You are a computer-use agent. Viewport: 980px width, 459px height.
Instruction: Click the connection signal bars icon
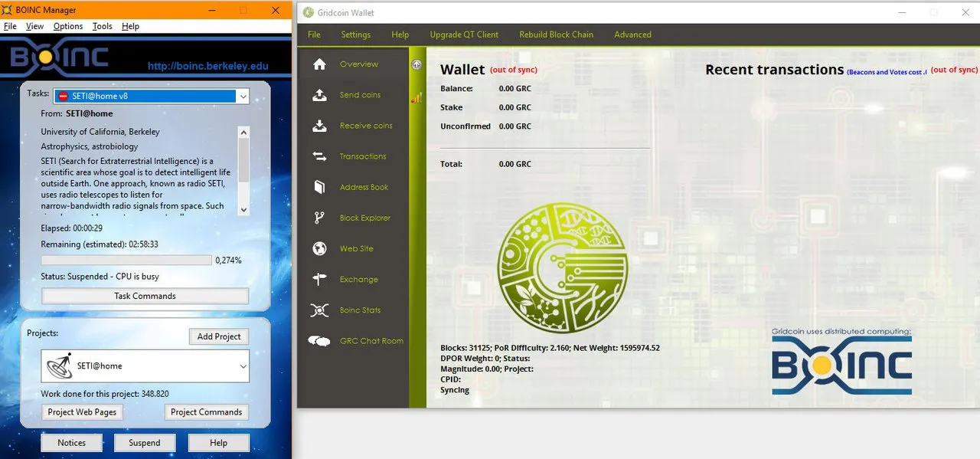(x=416, y=97)
